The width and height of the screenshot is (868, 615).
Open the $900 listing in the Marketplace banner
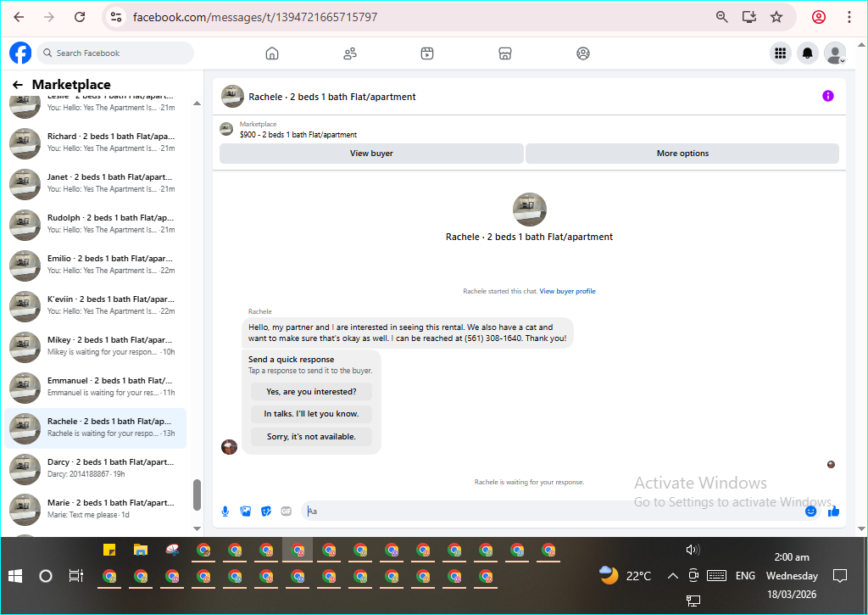click(298, 135)
